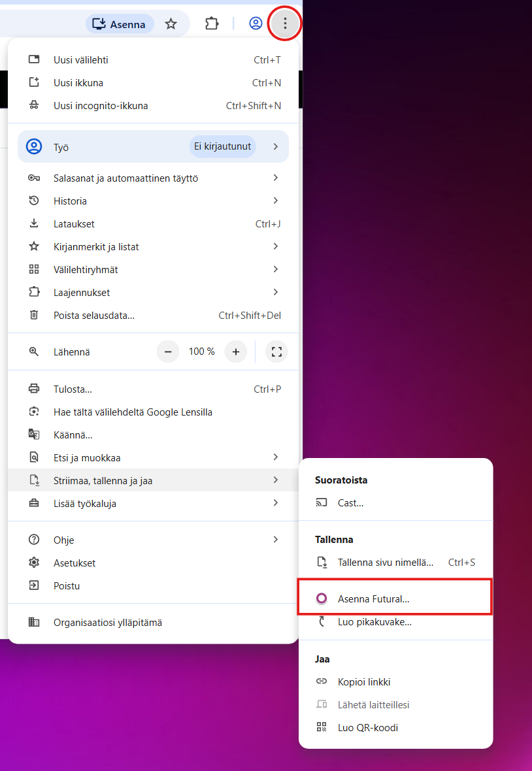Screen dimensions: 532x771
Task: Click the profile avatar icon in toolbar
Action: [x=256, y=24]
